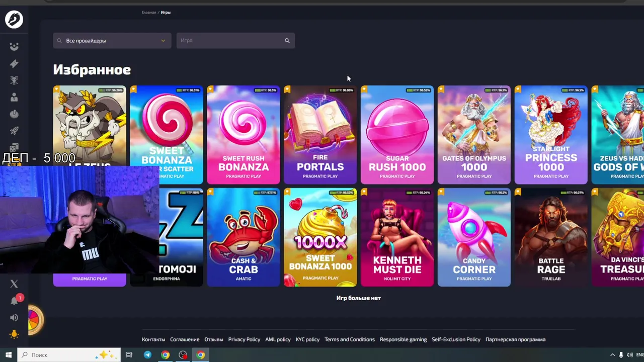This screenshot has height=362, width=644.
Task: Open Task View on the taskbar
Action: click(129, 355)
